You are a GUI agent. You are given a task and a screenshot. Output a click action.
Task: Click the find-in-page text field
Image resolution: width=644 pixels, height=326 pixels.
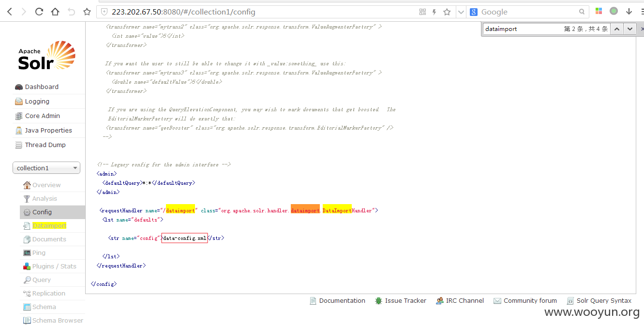[x=523, y=29]
